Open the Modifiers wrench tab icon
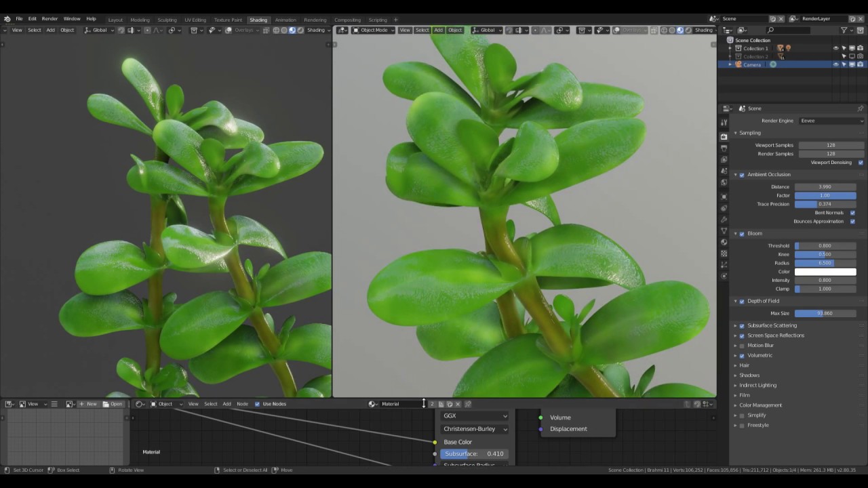 click(724, 220)
